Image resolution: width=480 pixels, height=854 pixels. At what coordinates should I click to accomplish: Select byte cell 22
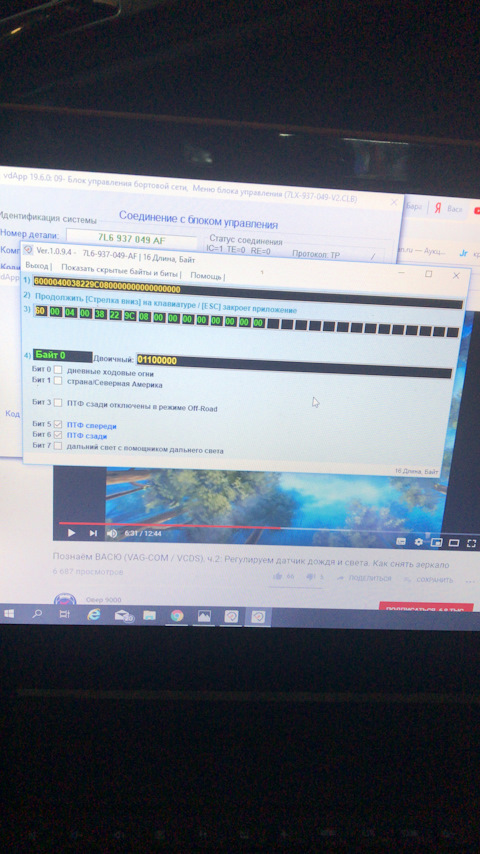(114, 315)
